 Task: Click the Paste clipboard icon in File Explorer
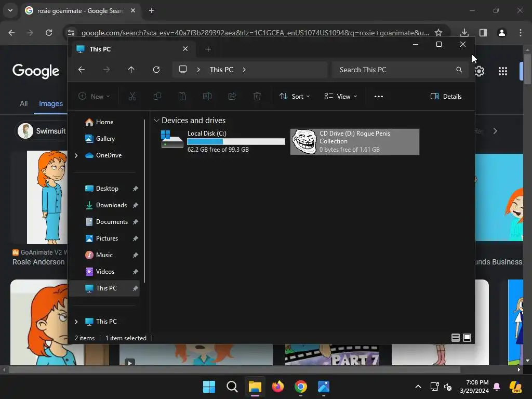(x=182, y=96)
